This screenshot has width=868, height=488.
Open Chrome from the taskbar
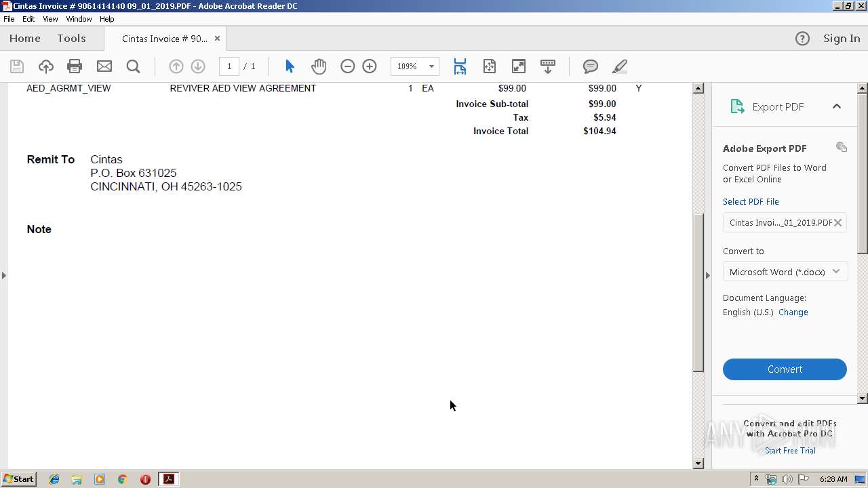pos(122,479)
